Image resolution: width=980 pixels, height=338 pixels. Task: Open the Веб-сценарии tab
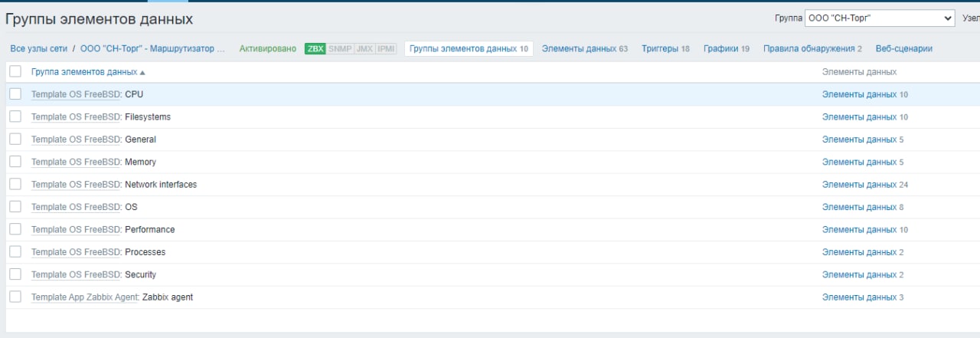(x=904, y=48)
